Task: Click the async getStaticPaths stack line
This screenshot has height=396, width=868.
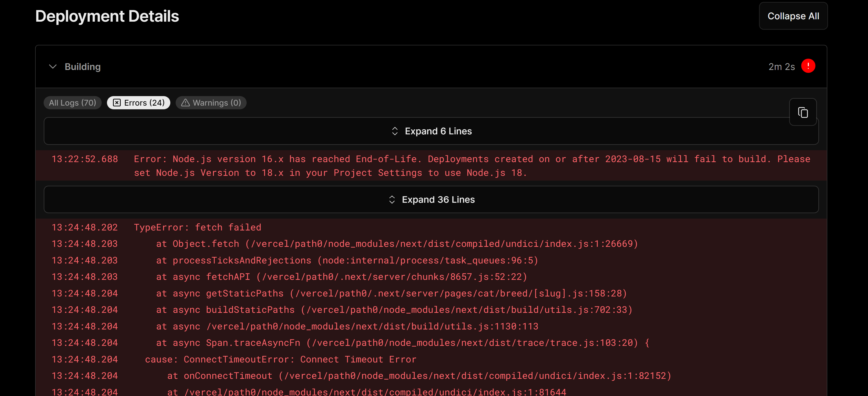Action: pyautogui.click(x=391, y=293)
